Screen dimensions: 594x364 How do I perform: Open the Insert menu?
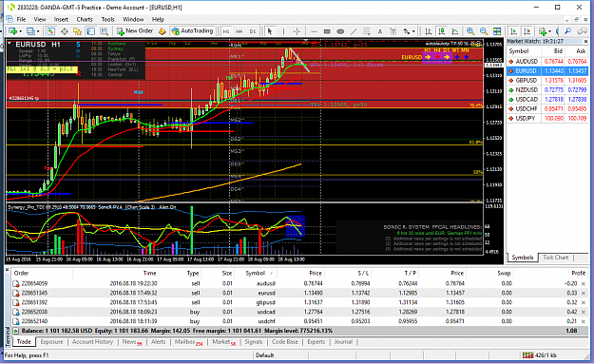[x=61, y=19]
